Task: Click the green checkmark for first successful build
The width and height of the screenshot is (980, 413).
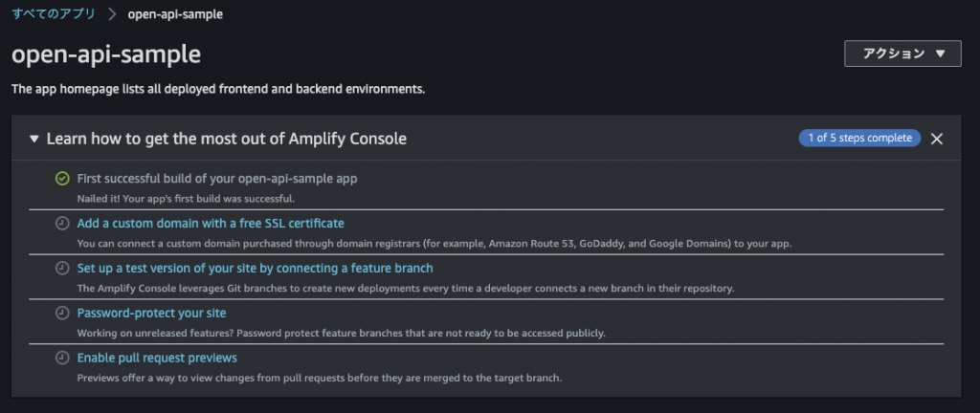Action: tap(62, 179)
